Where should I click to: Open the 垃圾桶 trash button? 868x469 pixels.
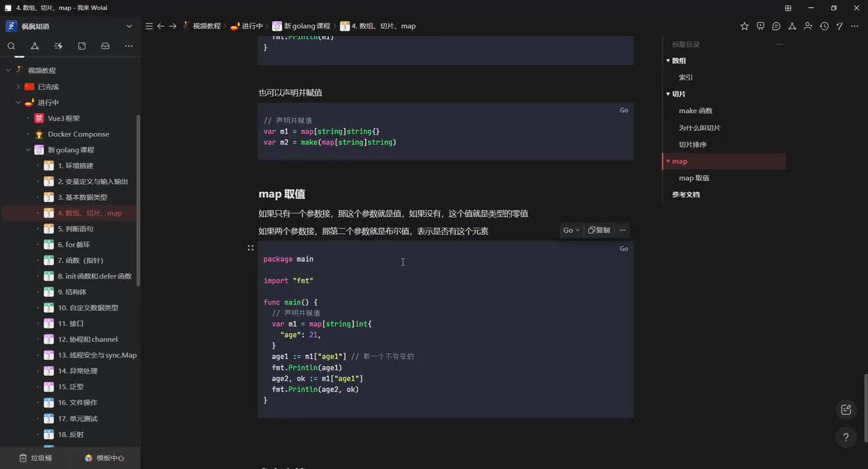point(35,458)
